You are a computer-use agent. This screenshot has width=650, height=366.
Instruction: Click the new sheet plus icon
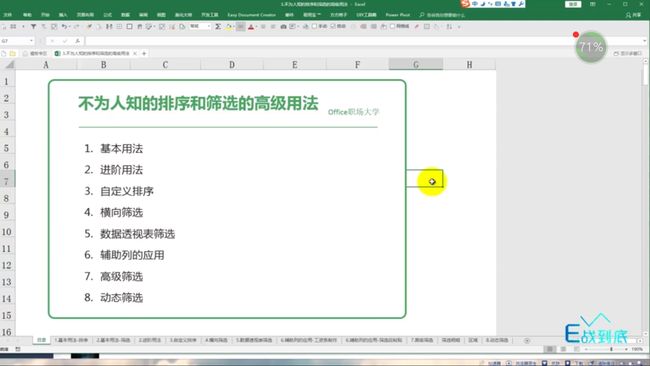pyautogui.click(x=527, y=340)
